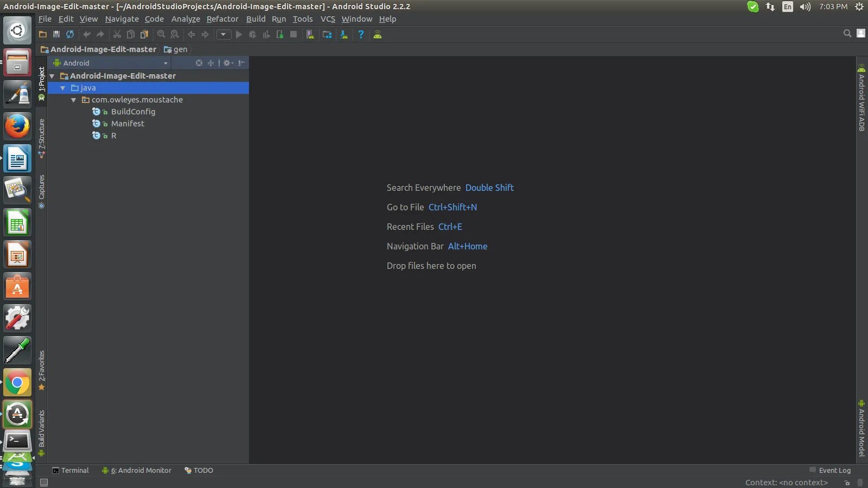This screenshot has height=488, width=868.
Task: Toggle the 1: Project side tab
Action: pyautogui.click(x=42, y=84)
